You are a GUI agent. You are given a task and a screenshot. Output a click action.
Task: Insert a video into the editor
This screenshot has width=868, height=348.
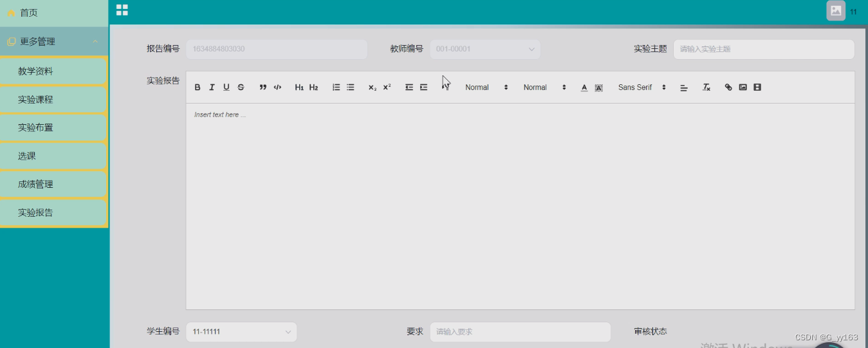tap(757, 87)
